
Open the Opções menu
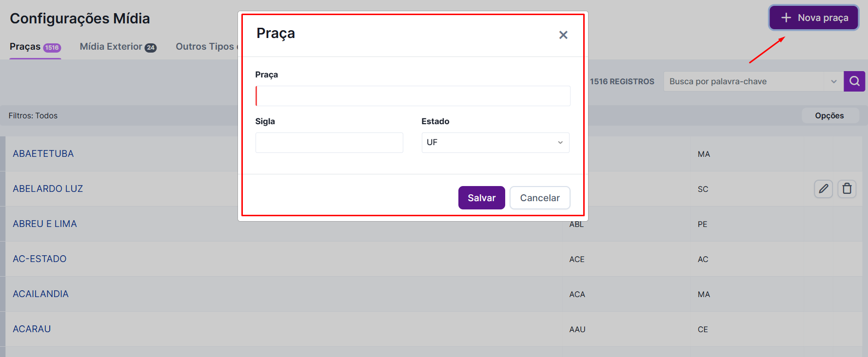829,115
